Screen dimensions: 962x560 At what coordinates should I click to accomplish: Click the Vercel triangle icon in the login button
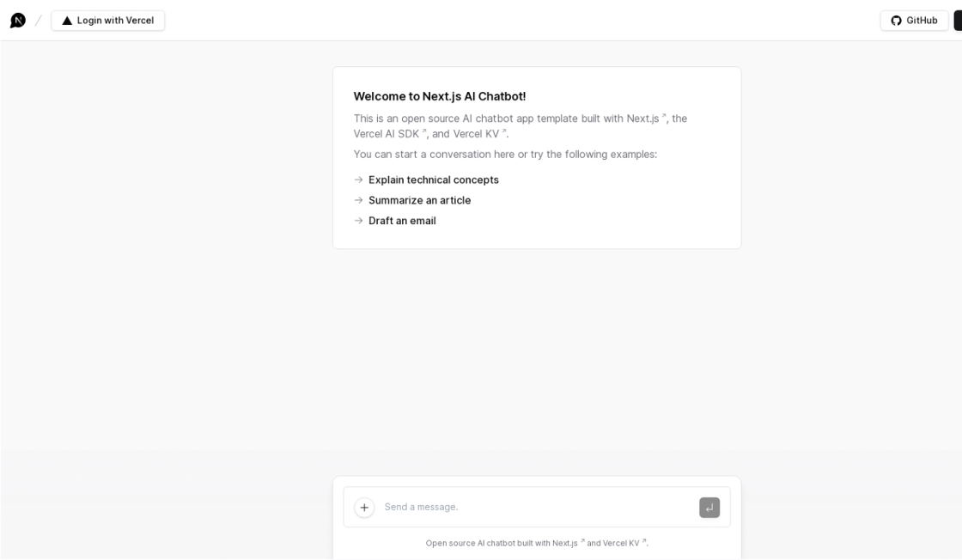coord(67,21)
